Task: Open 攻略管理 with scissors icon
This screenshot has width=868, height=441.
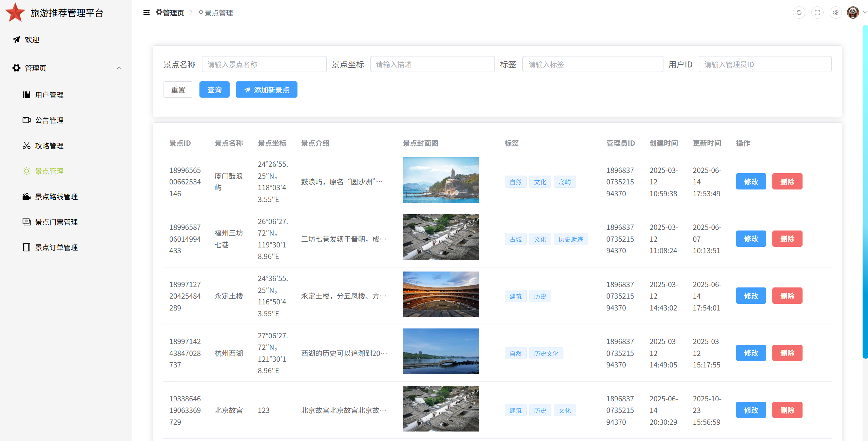Action: (x=49, y=146)
